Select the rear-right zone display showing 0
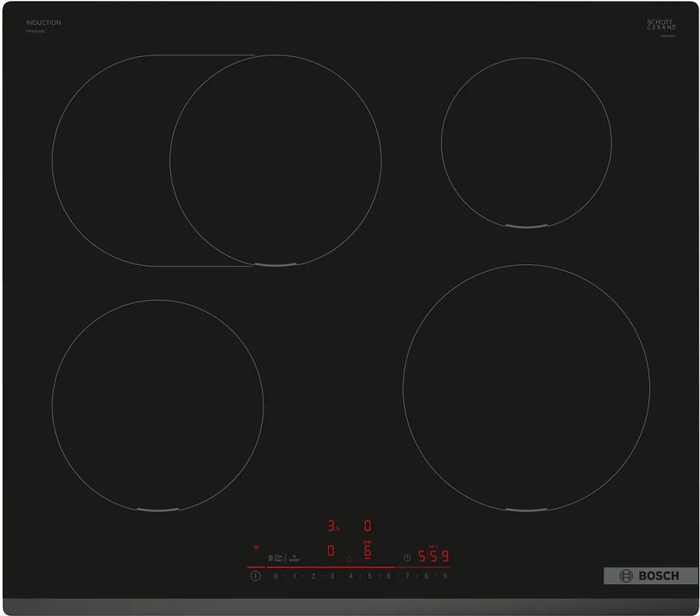The height and width of the screenshot is (616, 700). coord(367,526)
